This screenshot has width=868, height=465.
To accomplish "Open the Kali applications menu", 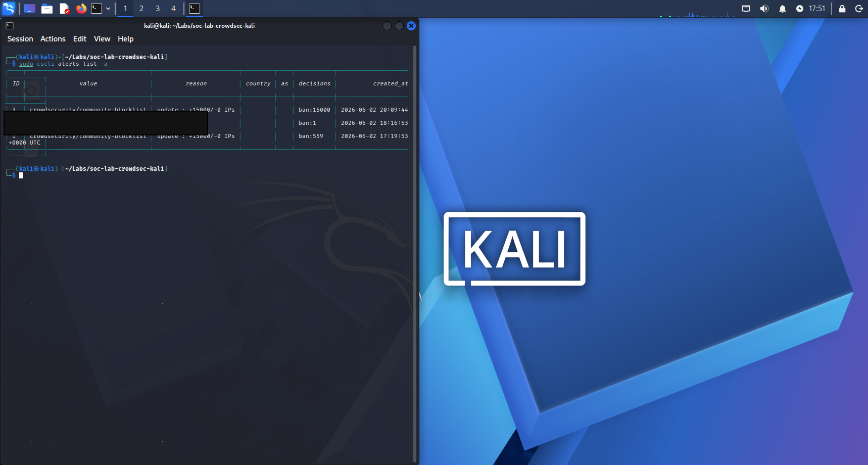I will [x=9, y=9].
